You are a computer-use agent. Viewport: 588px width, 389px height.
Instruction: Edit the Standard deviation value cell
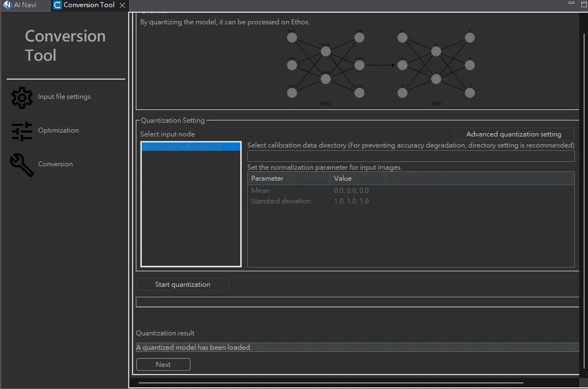pyautogui.click(x=352, y=201)
